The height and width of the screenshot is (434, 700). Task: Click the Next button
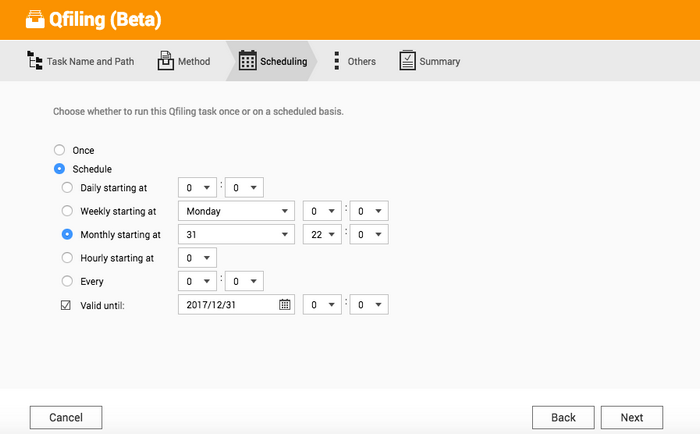[x=632, y=417]
